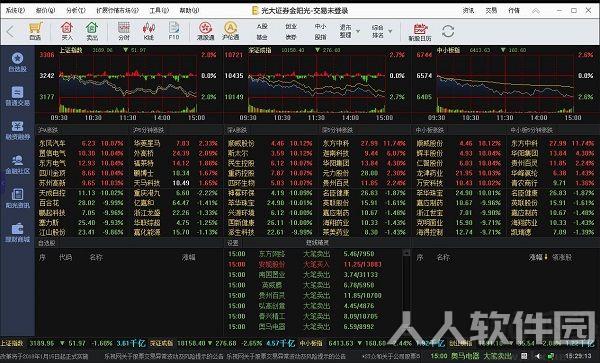
Task: Click the 基金 toolbar button
Action: coord(262,37)
